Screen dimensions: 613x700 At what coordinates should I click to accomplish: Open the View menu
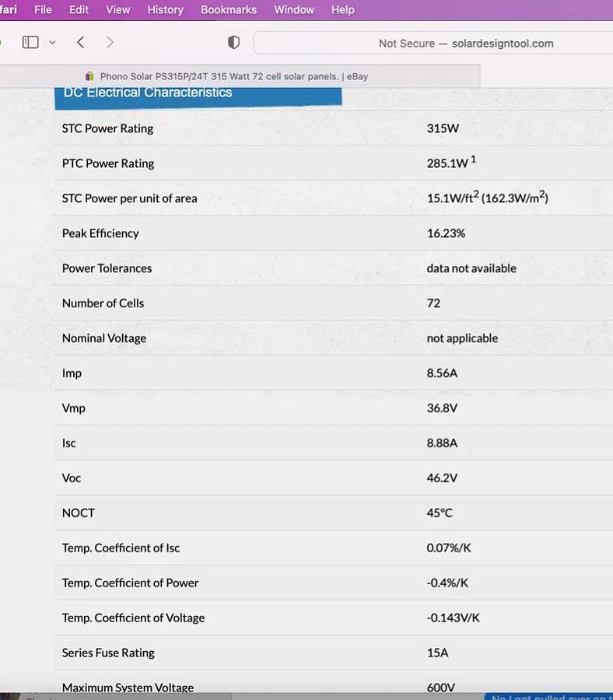click(117, 9)
